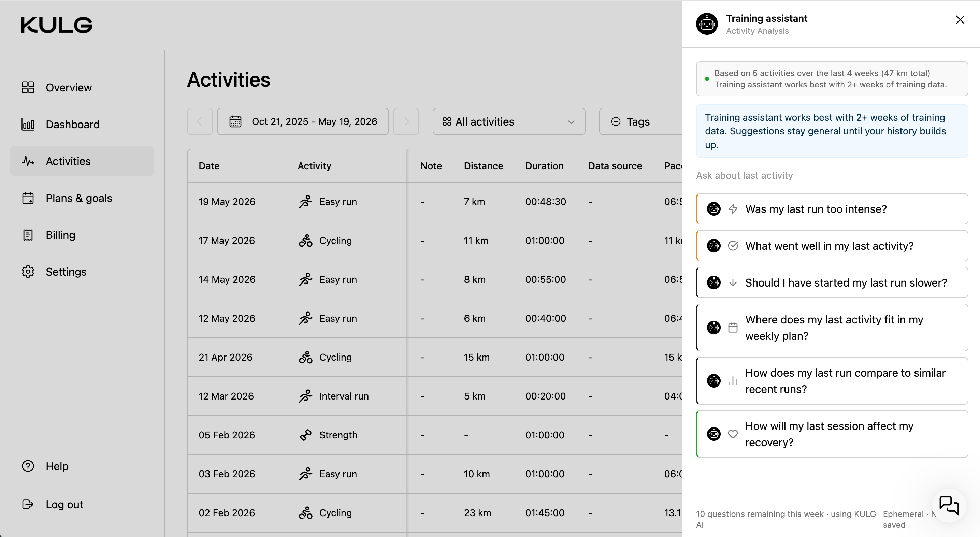
Task: Ask how last session affects recovery
Action: pos(832,434)
